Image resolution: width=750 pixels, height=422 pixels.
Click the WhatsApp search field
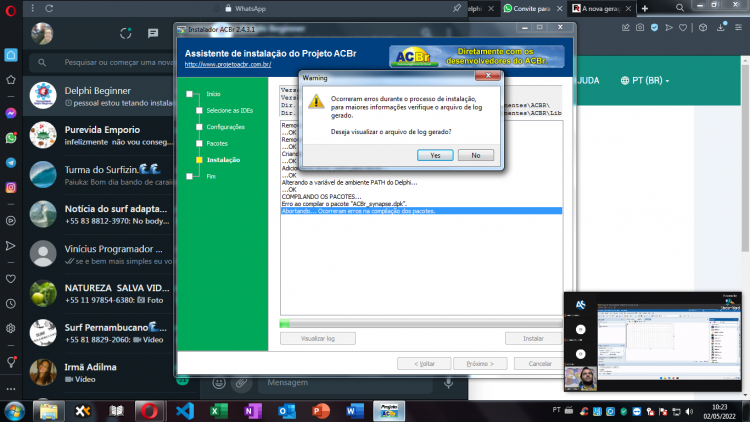tap(103, 62)
